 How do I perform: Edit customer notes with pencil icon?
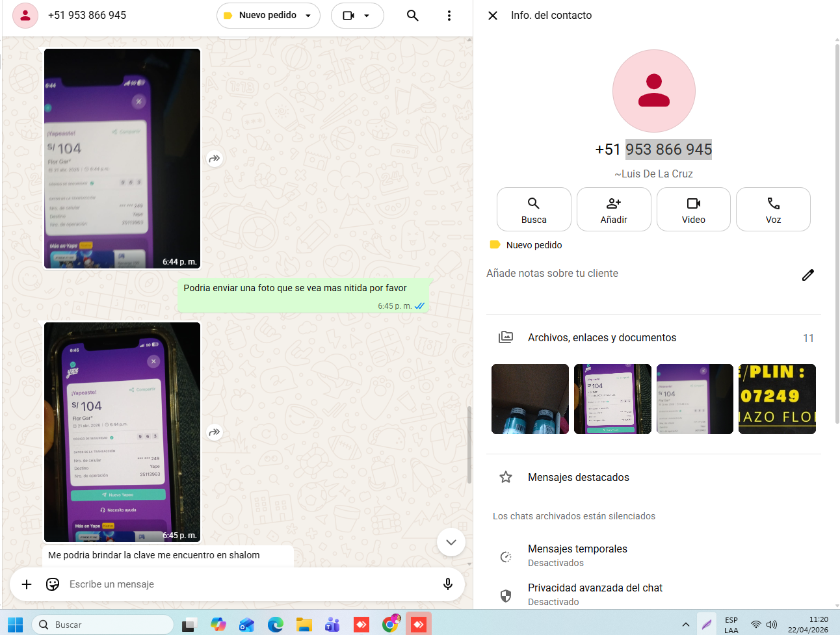point(807,275)
